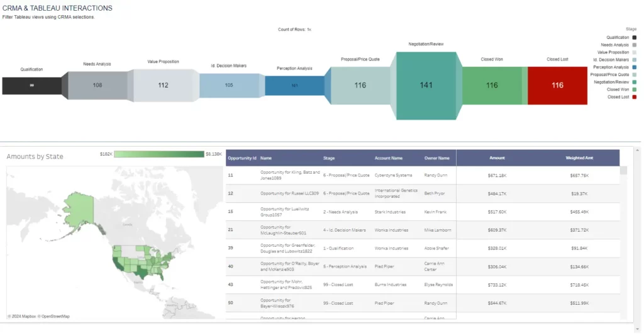
Task: Select the dark Qualification funnel segment
Action: [x=31, y=85]
